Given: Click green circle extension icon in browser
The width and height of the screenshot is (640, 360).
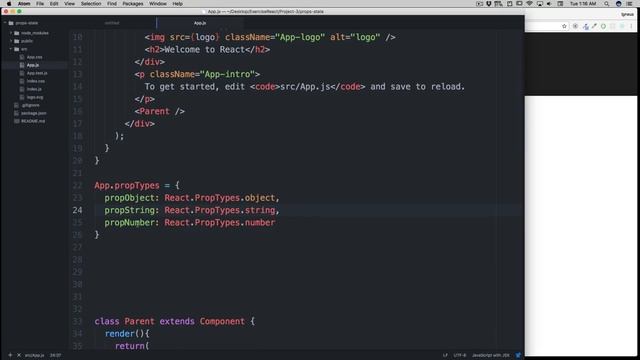Looking at the screenshot, I should point(604,26).
